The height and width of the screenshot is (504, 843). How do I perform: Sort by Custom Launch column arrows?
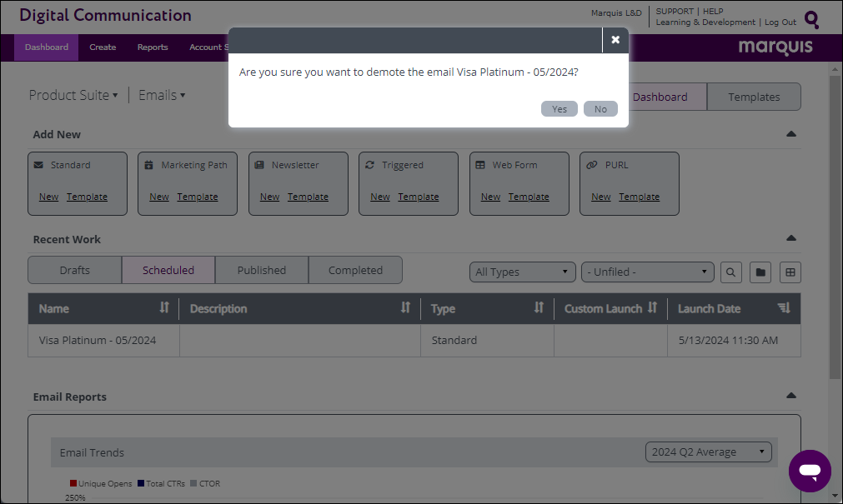click(x=652, y=307)
